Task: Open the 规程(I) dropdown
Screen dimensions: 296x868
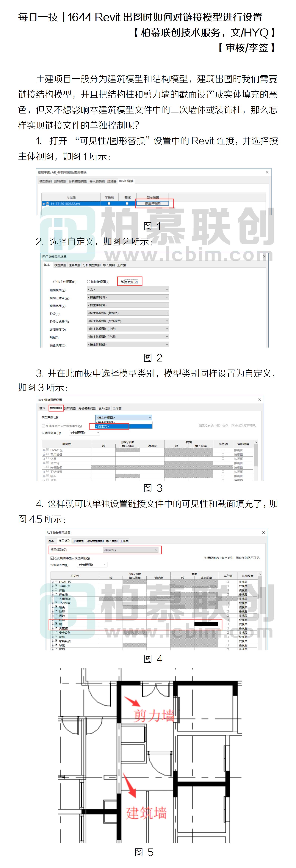Action: click(x=128, y=337)
